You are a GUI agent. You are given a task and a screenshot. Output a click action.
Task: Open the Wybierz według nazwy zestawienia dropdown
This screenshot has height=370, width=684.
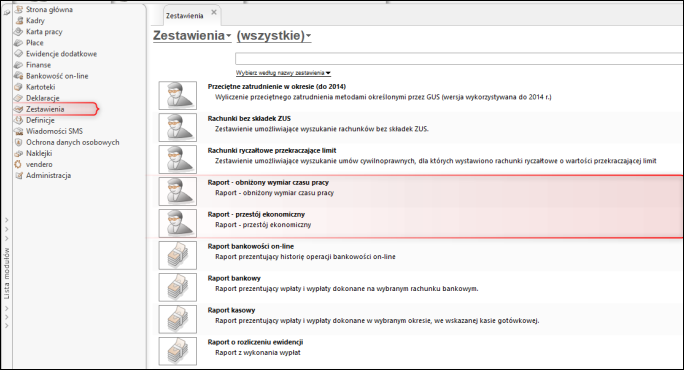point(283,73)
